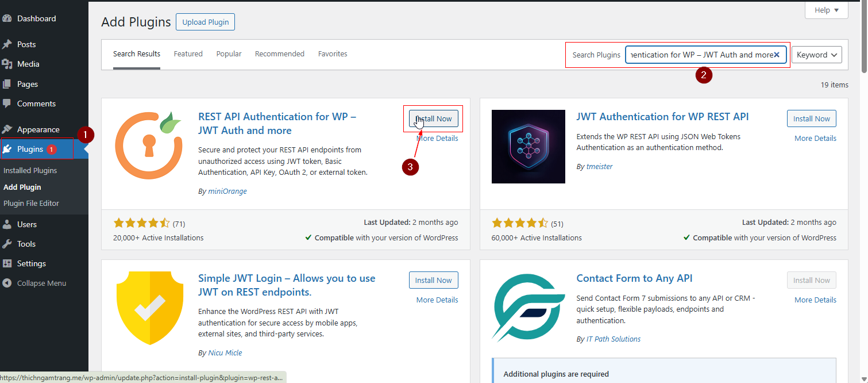Click the Users person icon
This screenshot has width=868, height=383.
click(7, 224)
